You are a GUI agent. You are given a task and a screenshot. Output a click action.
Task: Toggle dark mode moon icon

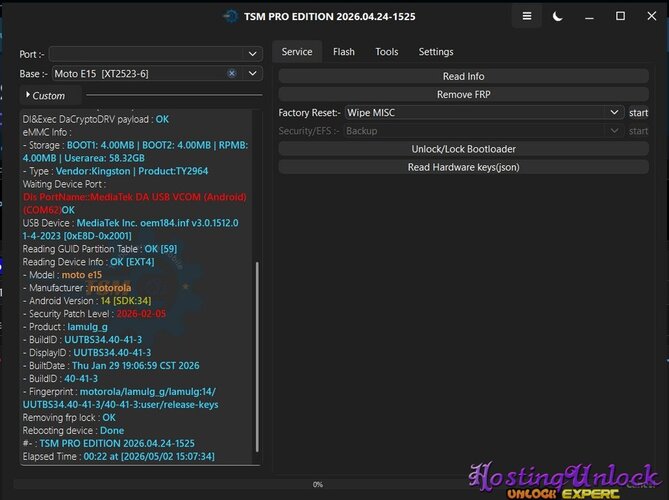click(558, 16)
